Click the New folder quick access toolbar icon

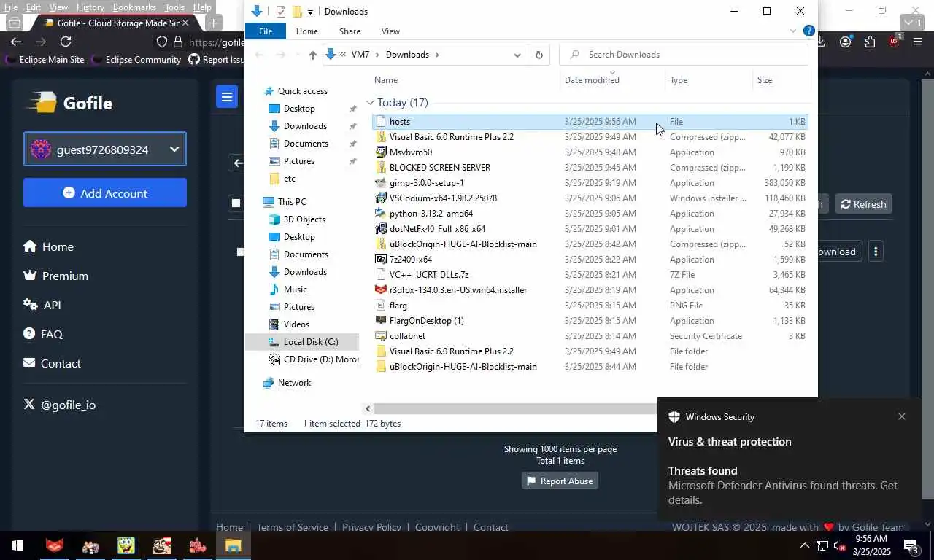pos(297,12)
